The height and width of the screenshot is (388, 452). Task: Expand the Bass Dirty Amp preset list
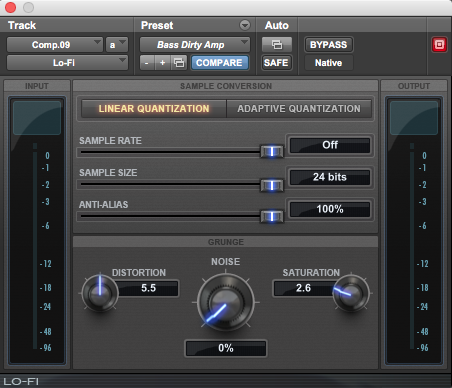click(x=195, y=45)
